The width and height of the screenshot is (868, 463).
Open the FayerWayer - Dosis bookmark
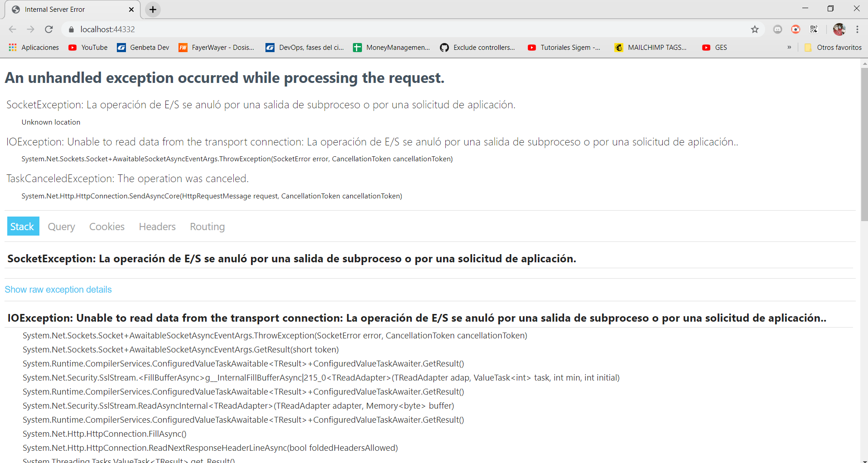point(217,48)
